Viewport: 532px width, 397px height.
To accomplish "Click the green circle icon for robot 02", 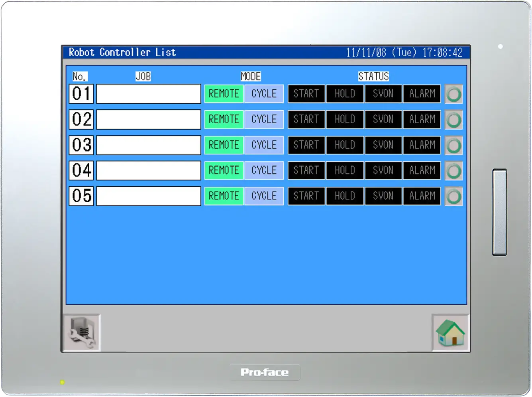I will pos(453,120).
